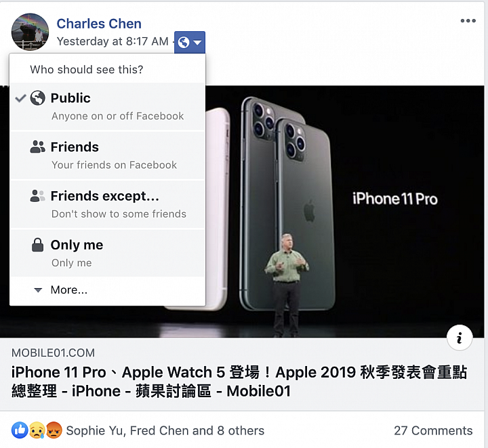Viewport: 488px width, 448px height.
Task: Click the Friends except people icon
Action: [x=38, y=196]
